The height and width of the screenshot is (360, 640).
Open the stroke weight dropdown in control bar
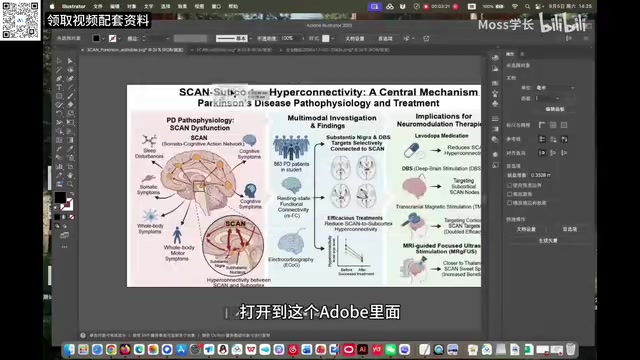[168, 38]
